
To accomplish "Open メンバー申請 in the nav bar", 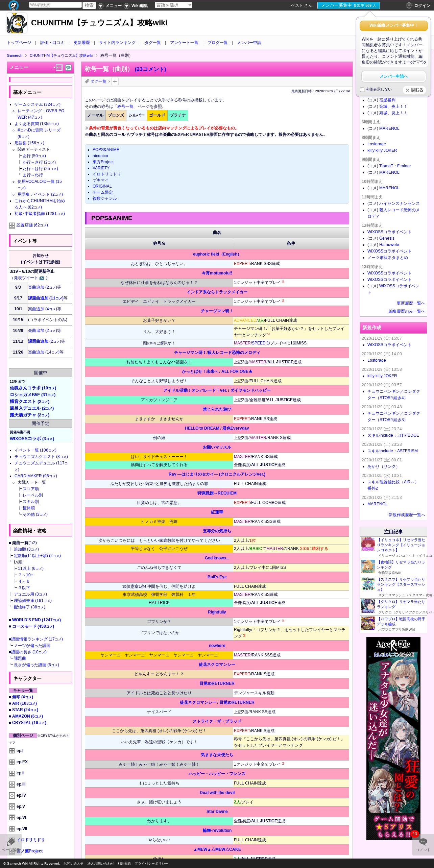I will point(249,43).
